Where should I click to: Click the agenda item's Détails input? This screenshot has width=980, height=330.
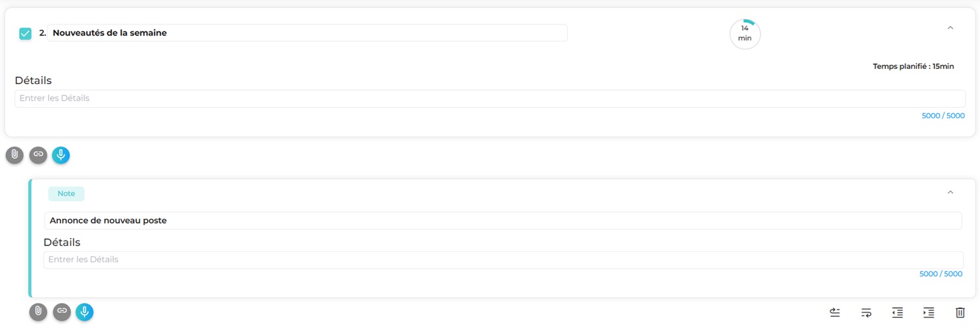point(490,99)
